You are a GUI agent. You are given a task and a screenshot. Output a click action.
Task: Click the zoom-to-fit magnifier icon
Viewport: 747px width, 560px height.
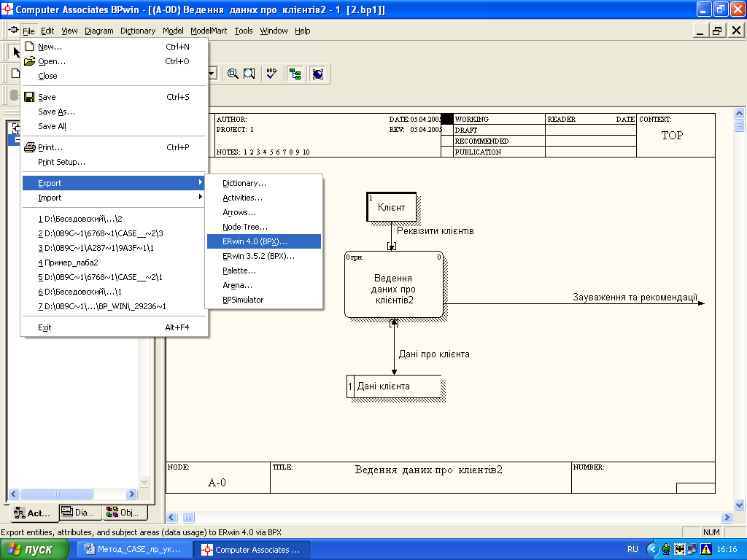249,74
